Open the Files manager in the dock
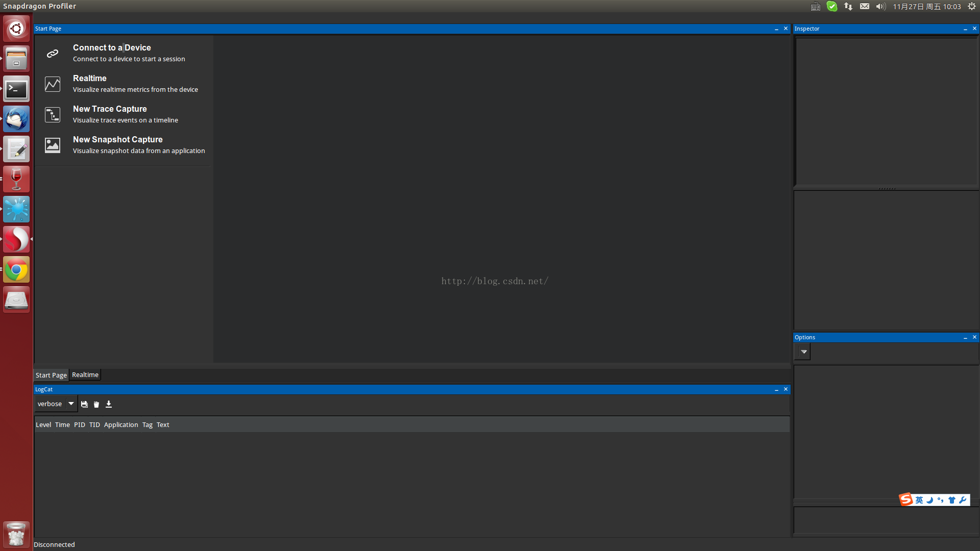Image resolution: width=980 pixels, height=551 pixels. (16, 59)
